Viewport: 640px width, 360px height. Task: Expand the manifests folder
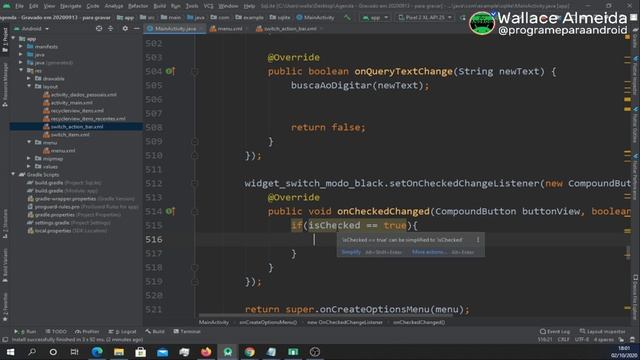point(21,47)
